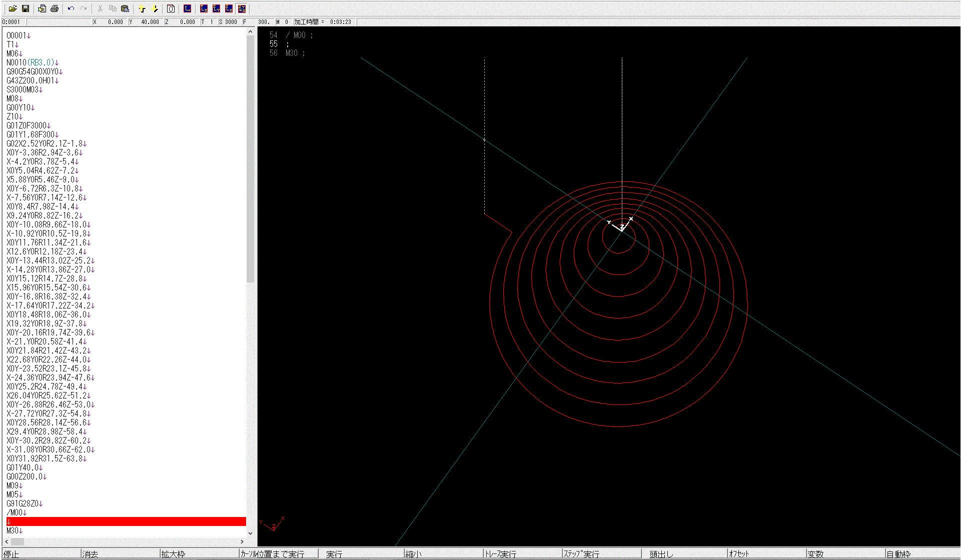Click the 消去 (clear) button

click(x=120, y=554)
